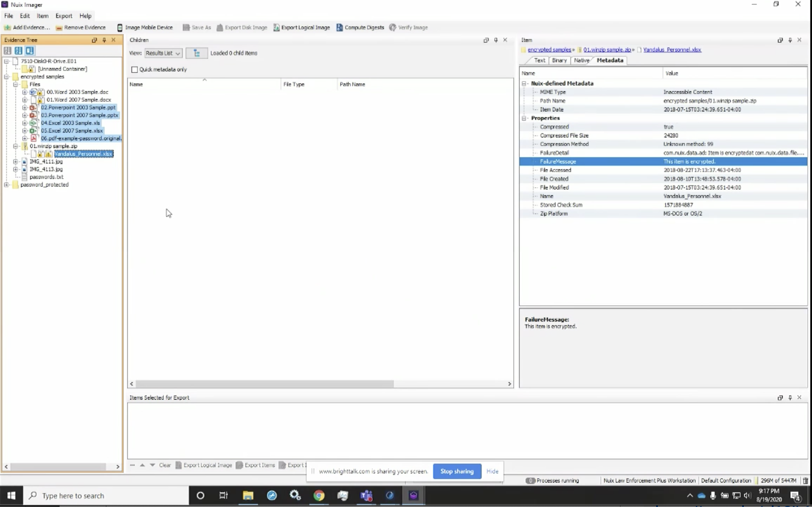Start Verify Image from the toolbar
Screen dimensions: 812x507
[x=408, y=27]
